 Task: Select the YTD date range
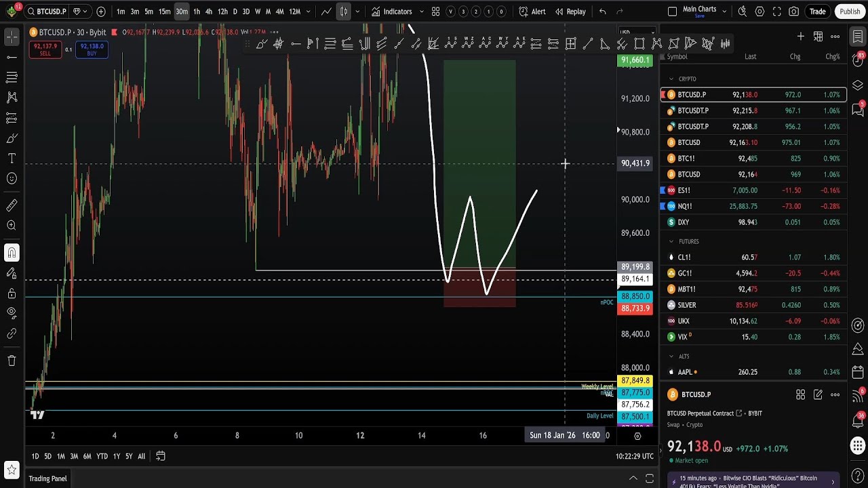click(102, 457)
